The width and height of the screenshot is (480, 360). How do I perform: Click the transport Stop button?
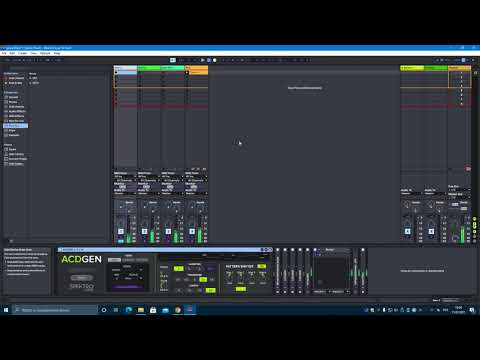(209, 60)
